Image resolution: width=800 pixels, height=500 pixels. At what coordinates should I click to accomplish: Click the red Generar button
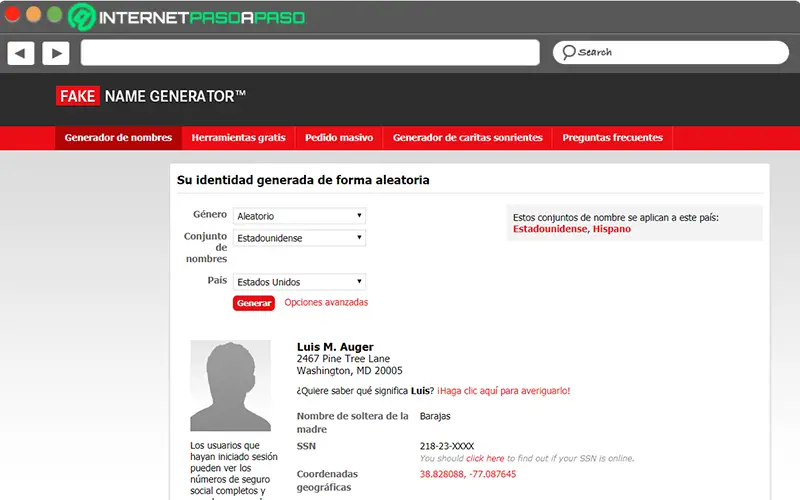254,303
